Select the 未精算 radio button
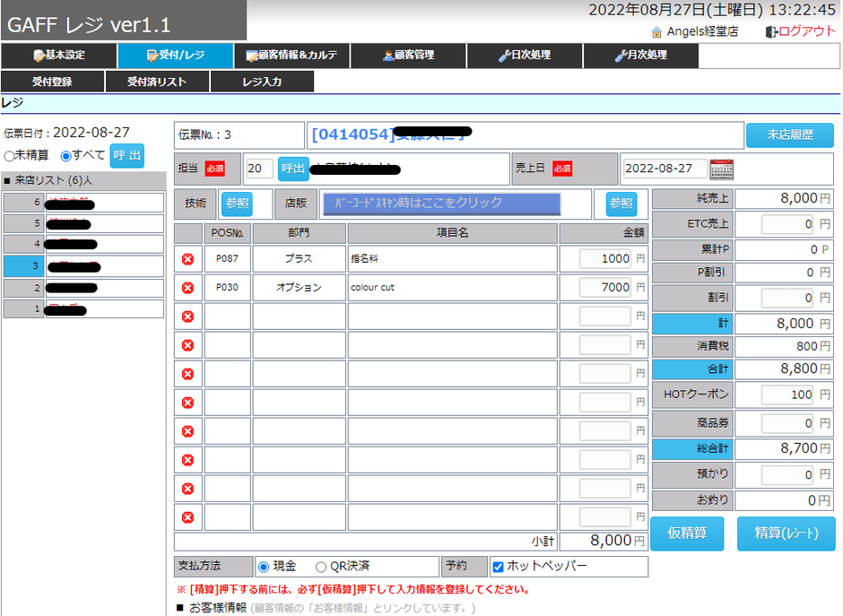The image size is (843, 616). [9, 156]
